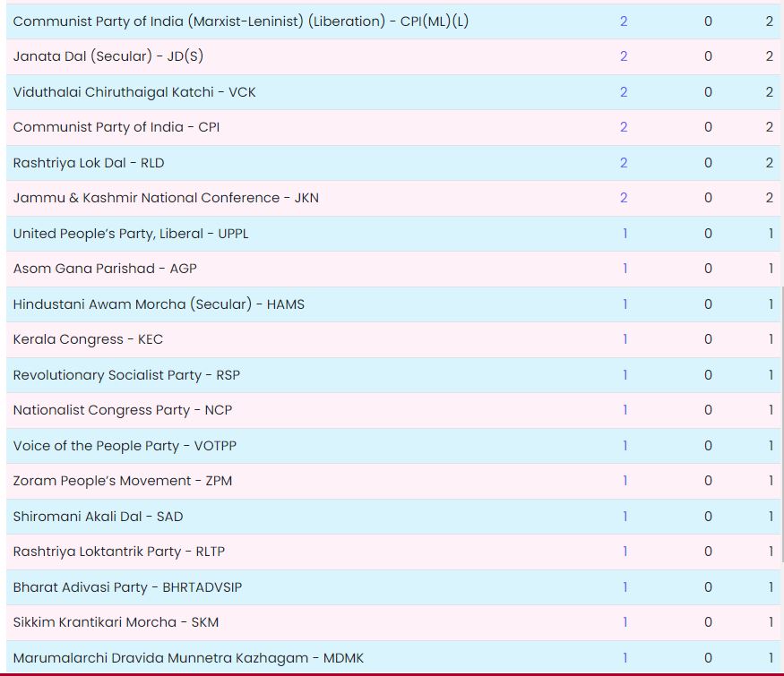The image size is (784, 676).
Task: Click the JKN party won count link
Action: 624,198
